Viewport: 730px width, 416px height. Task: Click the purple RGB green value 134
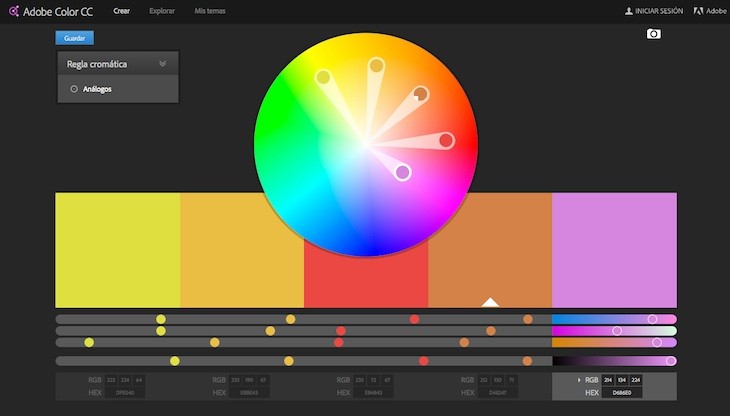point(622,380)
